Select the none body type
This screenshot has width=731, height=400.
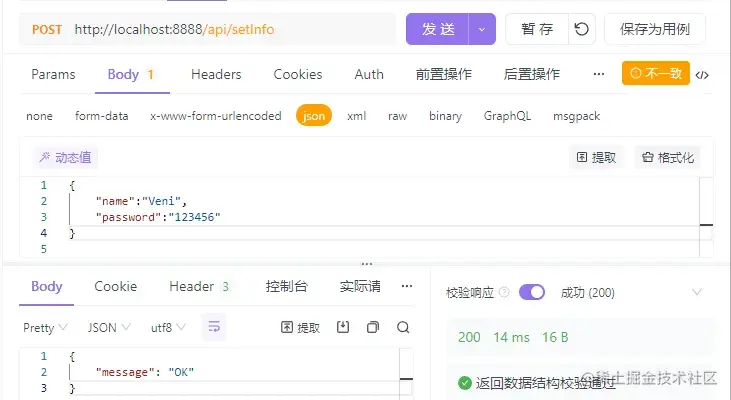pos(39,116)
